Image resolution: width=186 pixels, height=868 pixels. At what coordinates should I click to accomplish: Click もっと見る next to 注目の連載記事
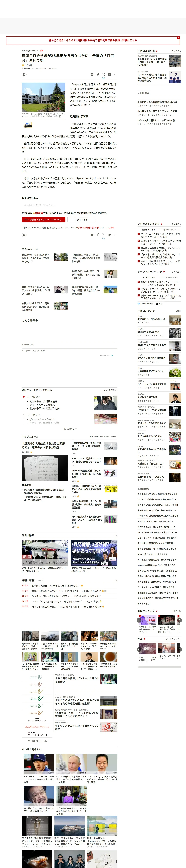[176, 51]
